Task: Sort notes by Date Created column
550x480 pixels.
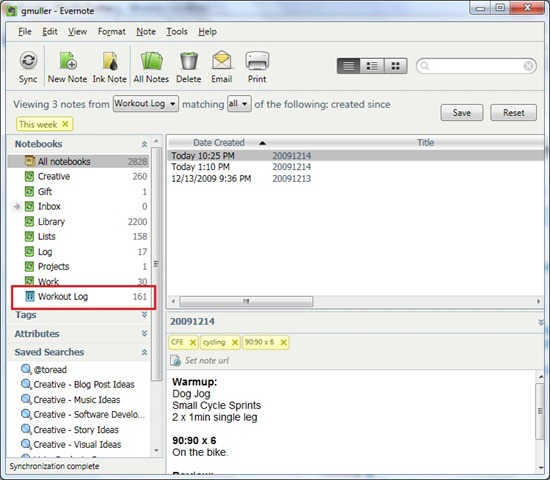Action: pos(219,143)
